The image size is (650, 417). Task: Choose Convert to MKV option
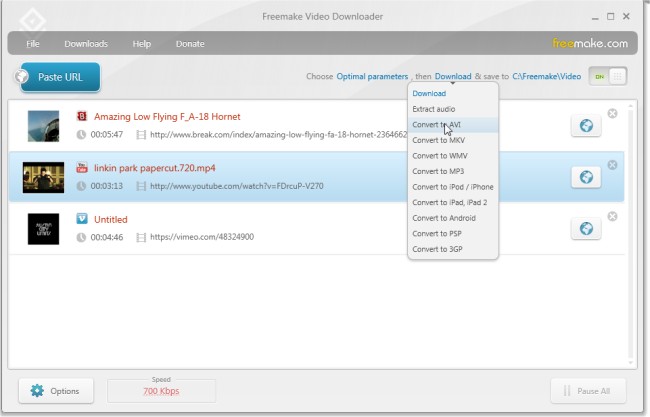click(x=453, y=140)
